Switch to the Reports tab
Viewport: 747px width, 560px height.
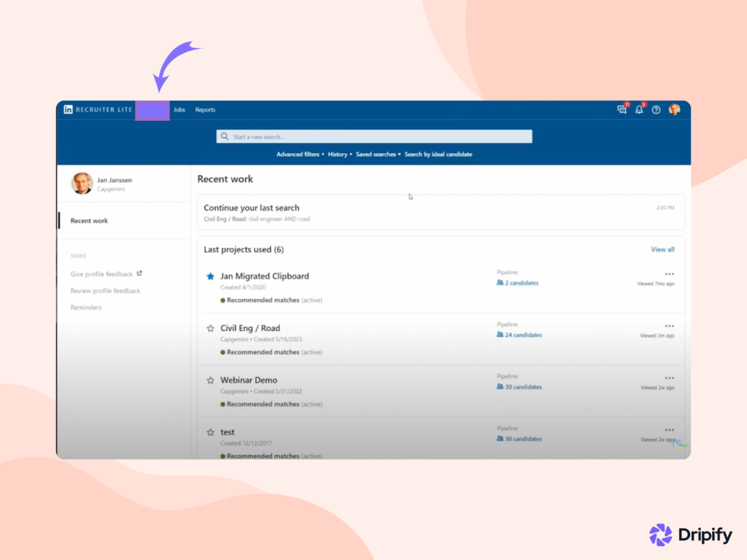pyautogui.click(x=205, y=109)
